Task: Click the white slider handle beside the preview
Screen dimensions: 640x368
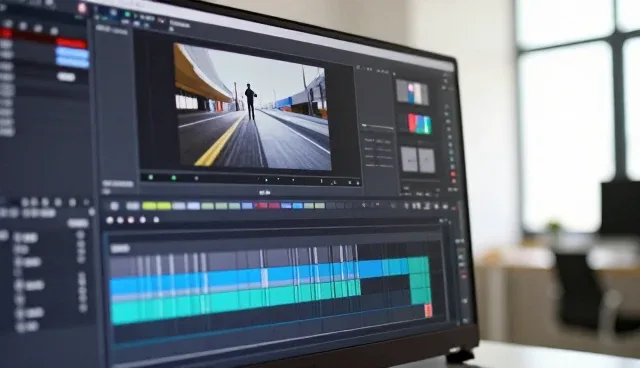Action: [364, 126]
